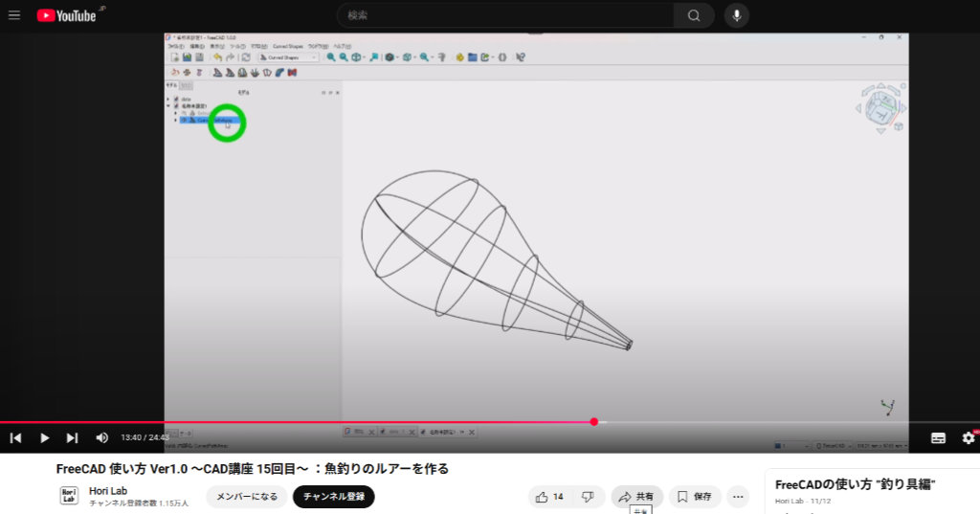Toggle subtitles on the player
Screen dimensions: 980x514
point(938,437)
